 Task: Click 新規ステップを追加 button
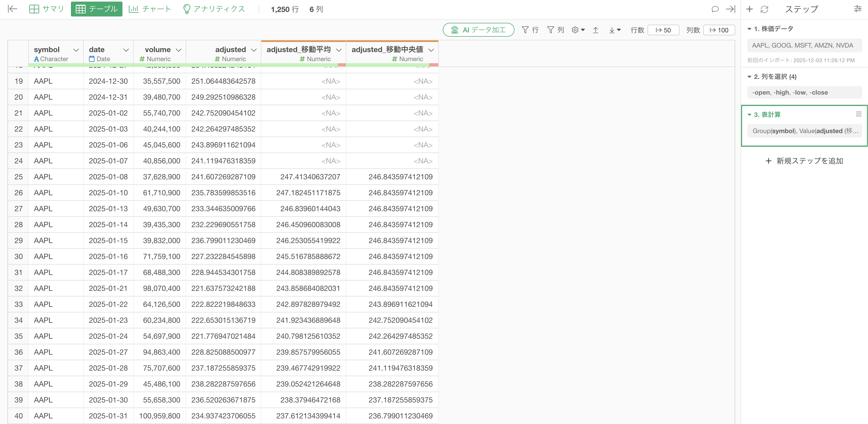coord(804,161)
